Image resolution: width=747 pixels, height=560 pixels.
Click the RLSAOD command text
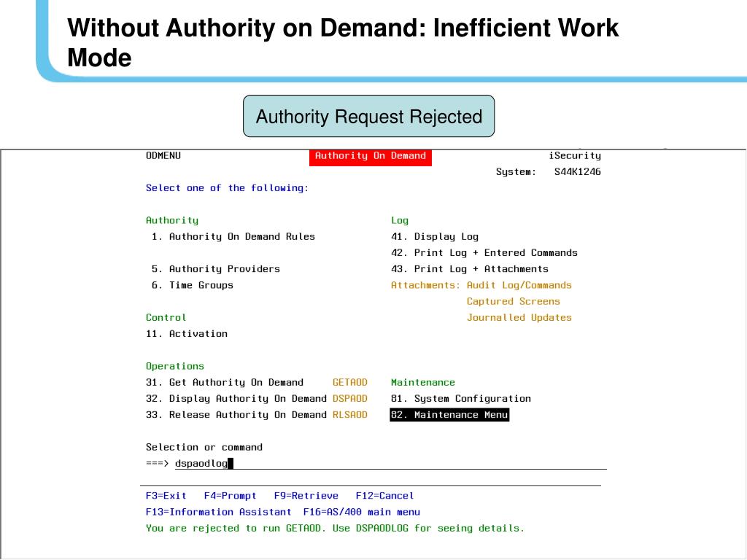tap(349, 415)
